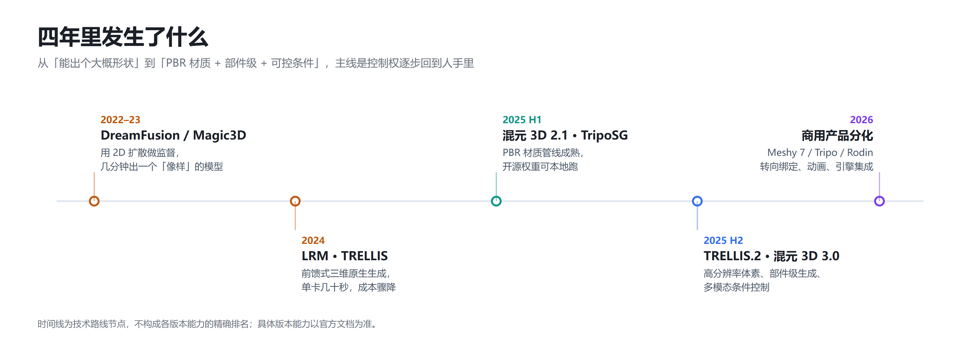Click the footnote starting with 时间线为技术路线节点

[x=207, y=324]
